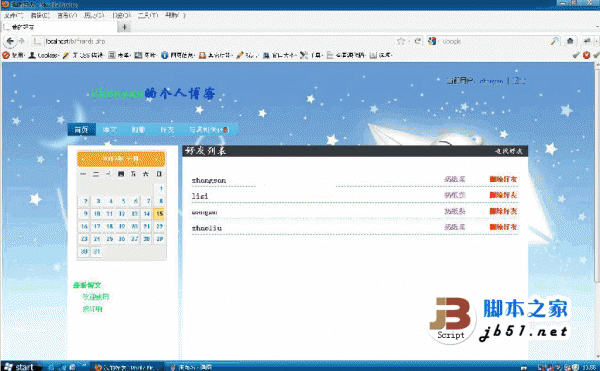Open the CSS menu in Web Developer toolbar

tap(84, 55)
